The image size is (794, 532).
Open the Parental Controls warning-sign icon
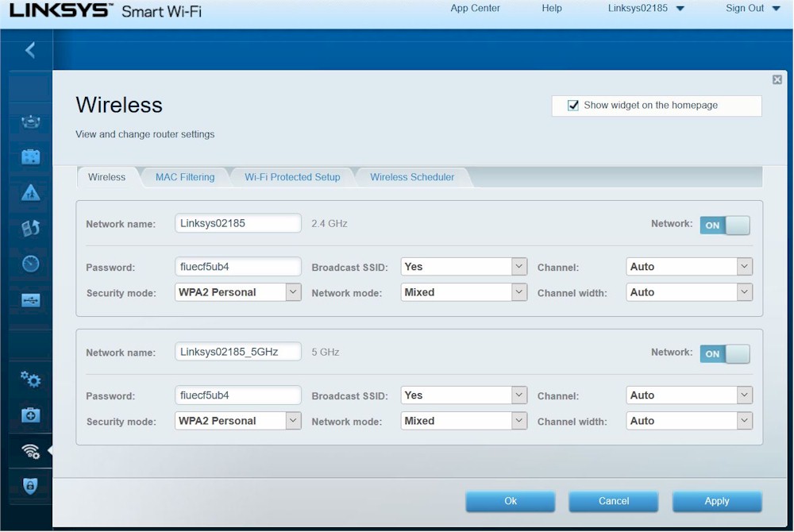31,193
